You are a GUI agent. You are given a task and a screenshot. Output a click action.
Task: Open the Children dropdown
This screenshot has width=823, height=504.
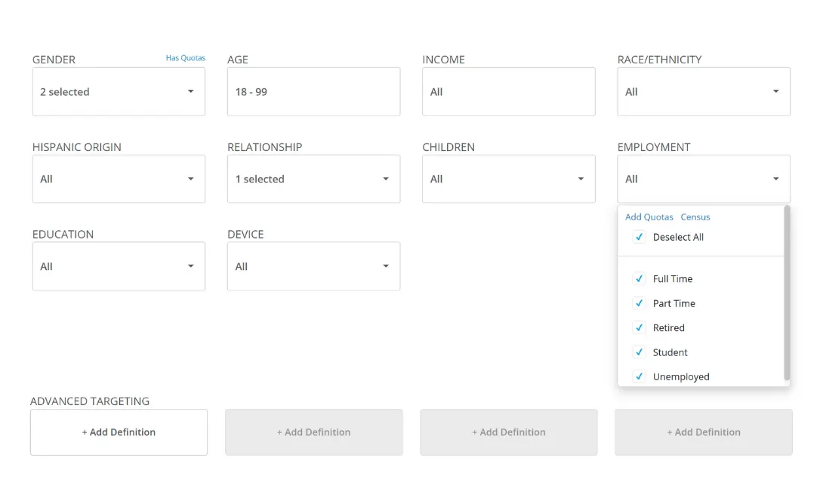[x=580, y=180]
